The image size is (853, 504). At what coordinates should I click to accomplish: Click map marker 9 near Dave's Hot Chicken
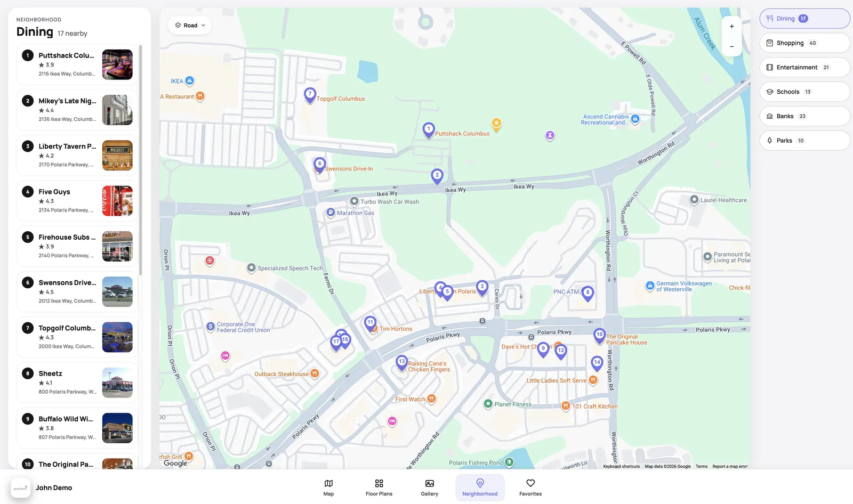tap(543, 349)
